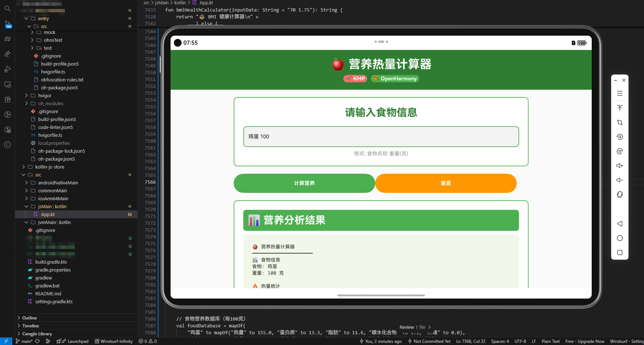
Task: Open Source Control with 166 pending changes
Action: tap(8, 24)
